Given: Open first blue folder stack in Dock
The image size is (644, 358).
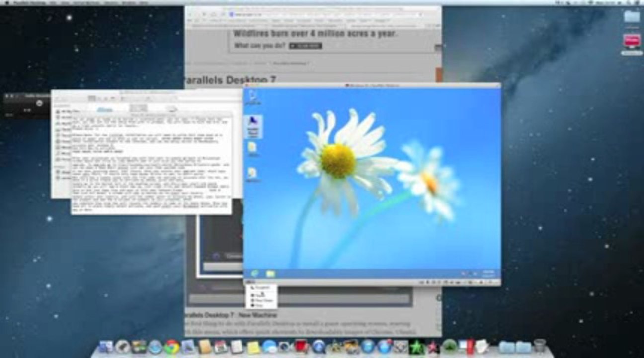Looking at the screenshot, I should tap(506, 347).
